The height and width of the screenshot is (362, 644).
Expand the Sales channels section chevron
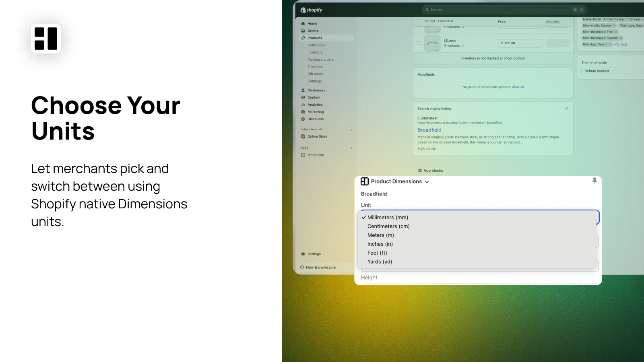coord(351,130)
